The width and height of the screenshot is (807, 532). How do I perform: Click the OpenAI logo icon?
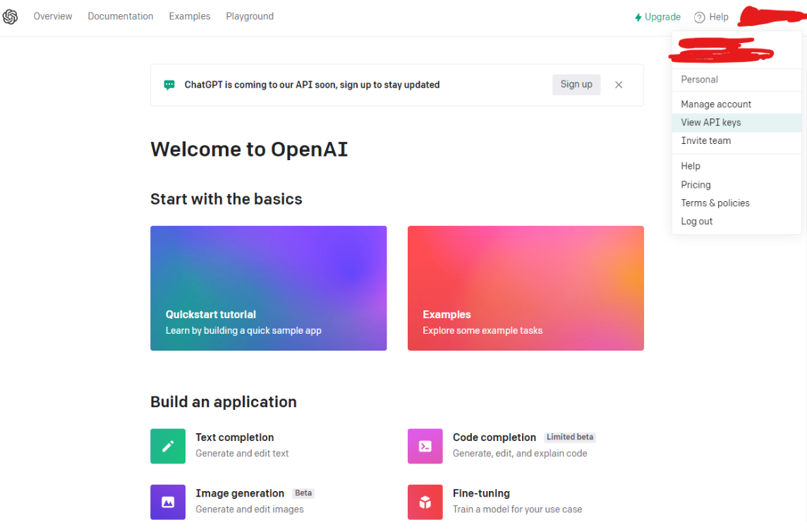point(11,16)
